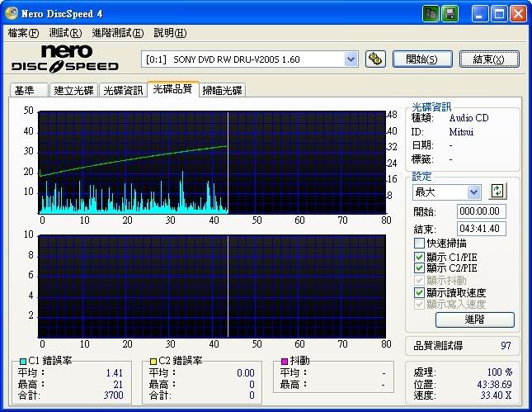The width and height of the screenshot is (532, 412).
Task: Click the white position marker in C1 graph
Action: tap(228, 163)
